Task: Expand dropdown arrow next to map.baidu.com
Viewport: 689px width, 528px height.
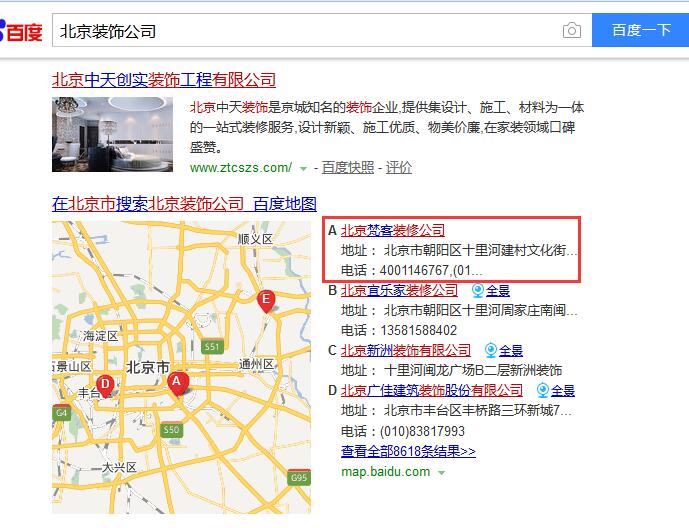Action: point(442,473)
